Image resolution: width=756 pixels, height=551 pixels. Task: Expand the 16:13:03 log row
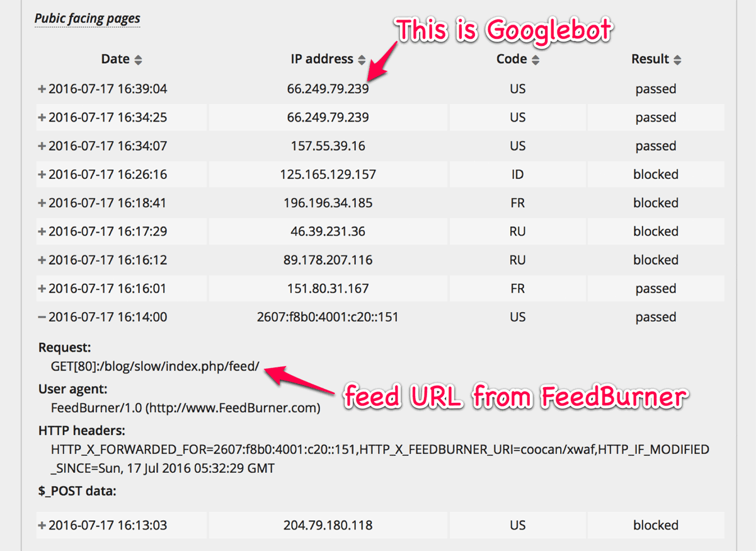coord(42,525)
